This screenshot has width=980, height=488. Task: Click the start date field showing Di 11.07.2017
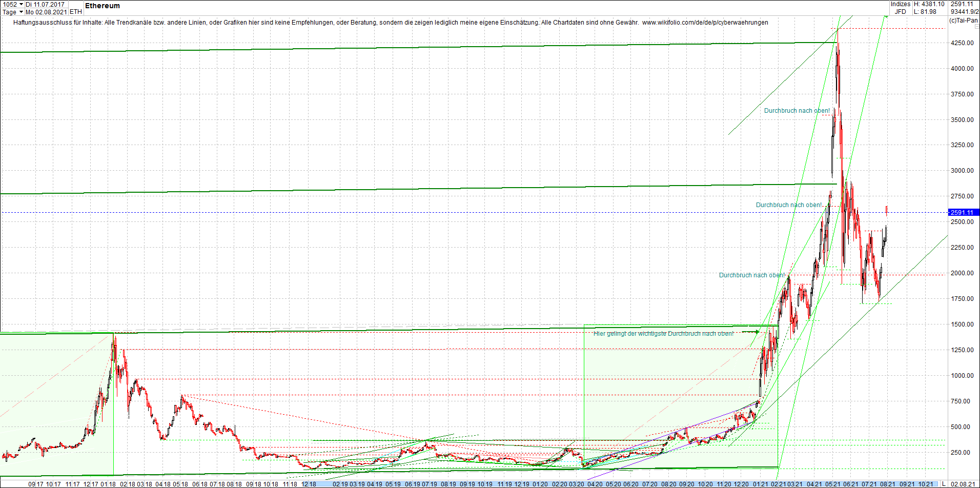(x=46, y=4)
